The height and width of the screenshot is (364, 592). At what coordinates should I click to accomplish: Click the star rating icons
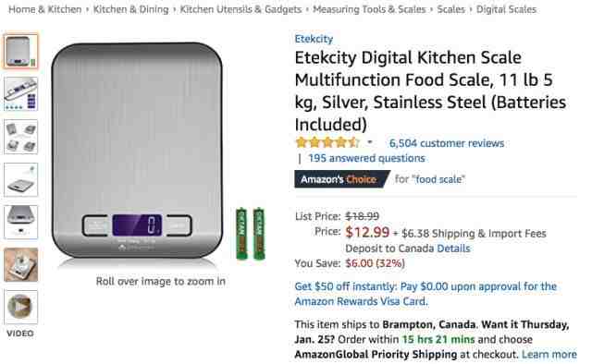327,142
